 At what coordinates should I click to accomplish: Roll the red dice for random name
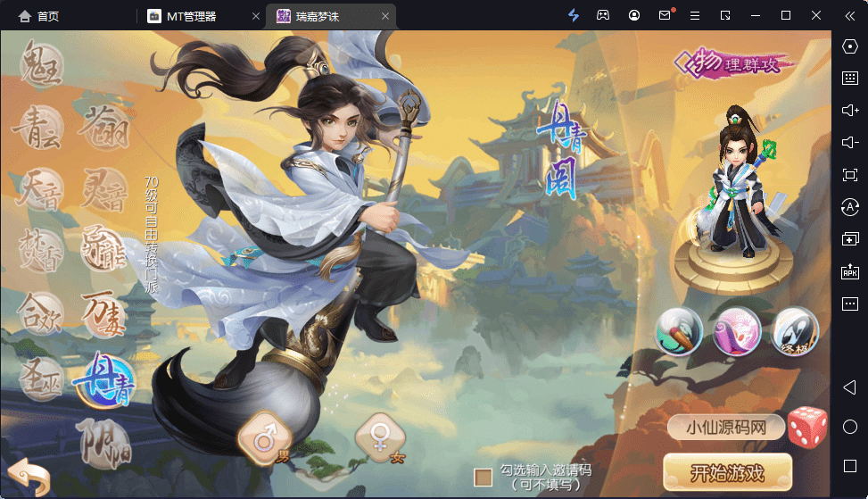click(807, 427)
